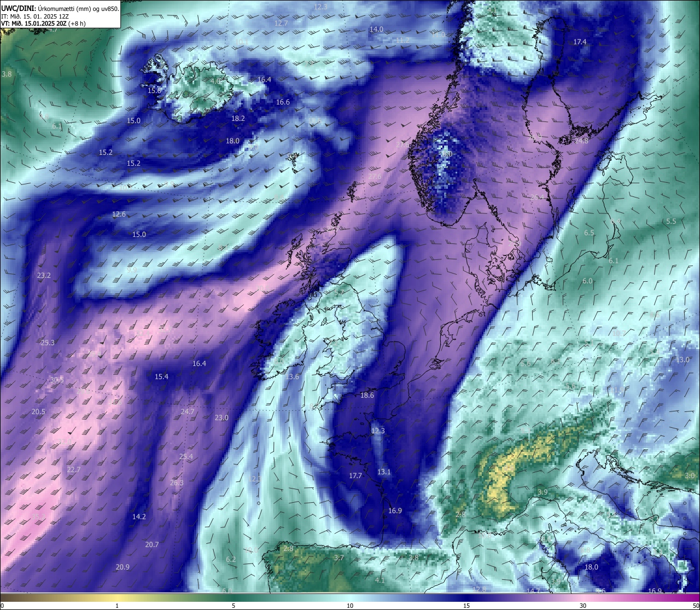
Task: Click the 3.7 value over northern Spain
Action: 339,558
